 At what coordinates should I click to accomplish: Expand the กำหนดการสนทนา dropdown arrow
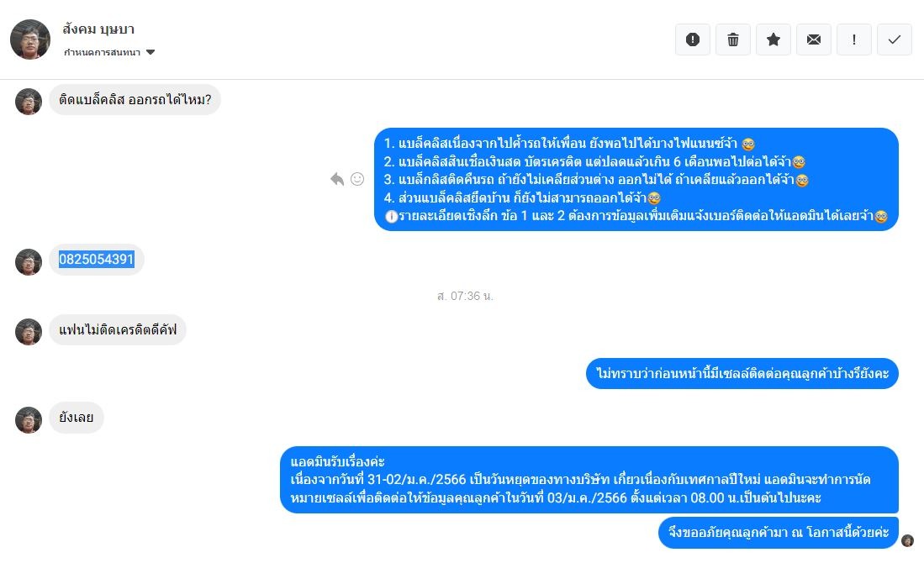(150, 52)
